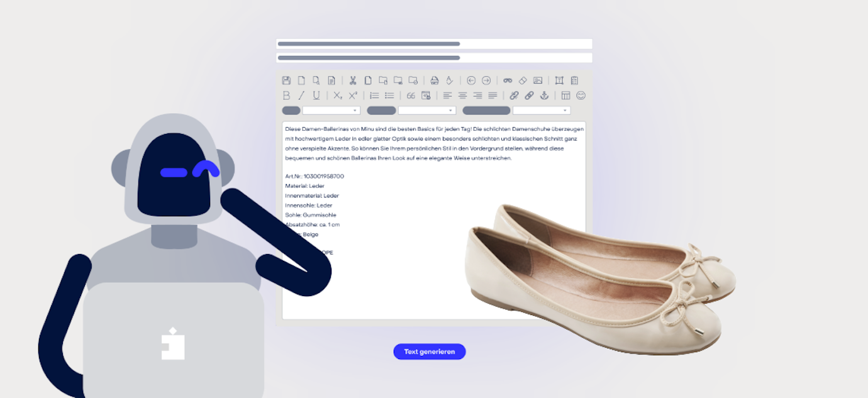
Task: Apply block quote with the 66 icon
Action: 411,96
